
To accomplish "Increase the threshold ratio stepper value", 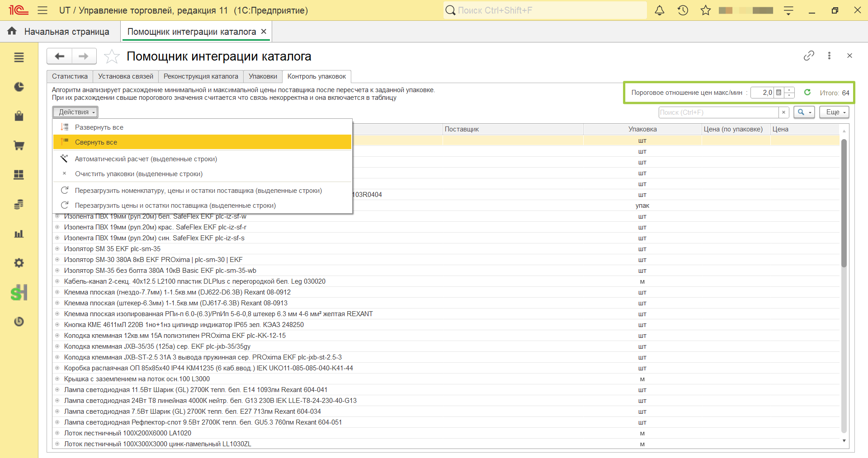I will (789, 90).
